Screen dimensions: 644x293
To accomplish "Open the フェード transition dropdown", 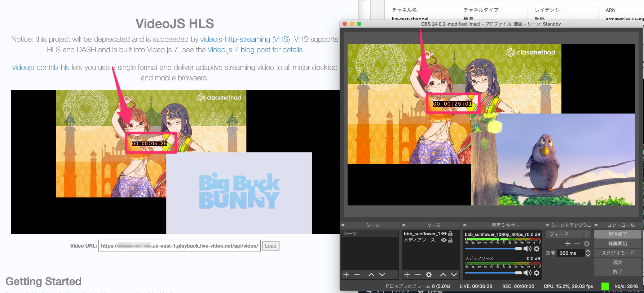I will coord(568,234).
